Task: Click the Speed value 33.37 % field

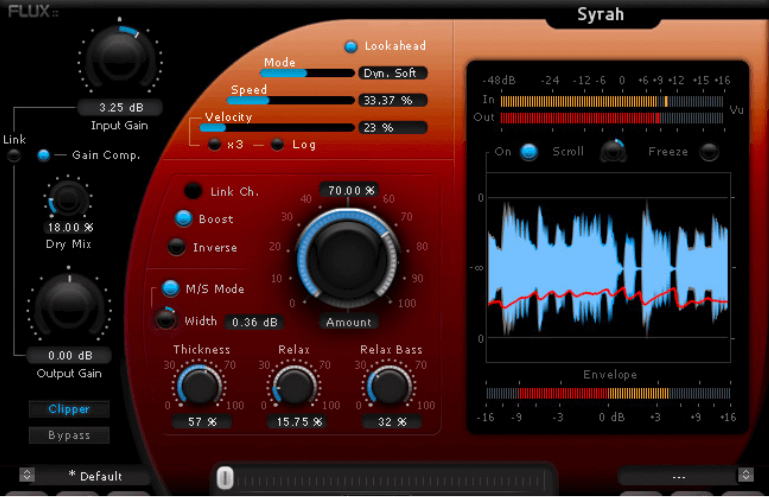Action: pos(392,100)
